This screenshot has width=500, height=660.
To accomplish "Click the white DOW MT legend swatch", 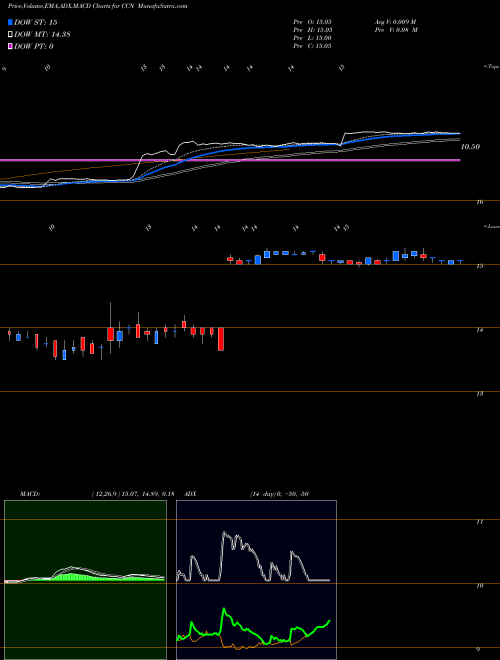I will click(x=11, y=35).
